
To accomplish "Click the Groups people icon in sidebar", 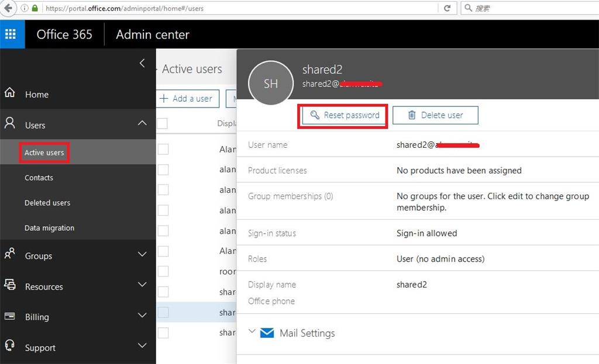I will (x=10, y=254).
